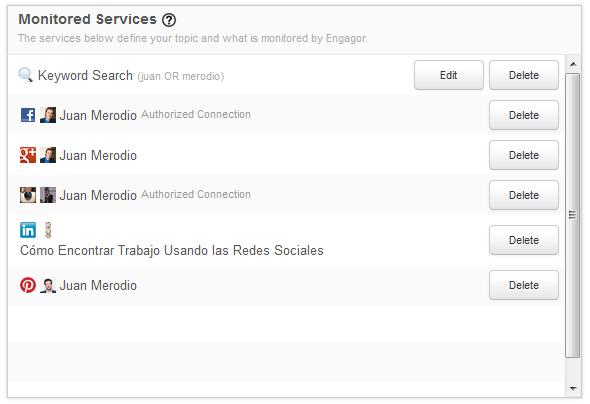Click the Instagram camera icon

coord(28,195)
